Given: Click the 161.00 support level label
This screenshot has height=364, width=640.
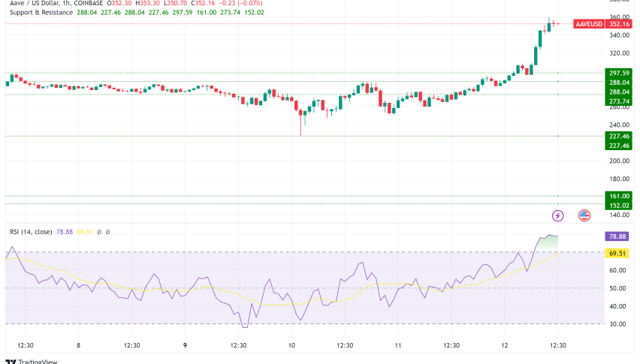Looking at the screenshot, I should [619, 196].
